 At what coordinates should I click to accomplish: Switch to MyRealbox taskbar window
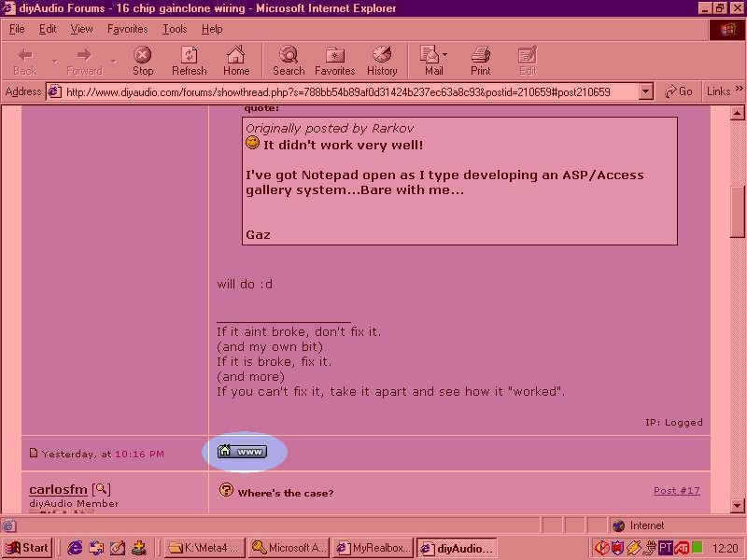373,548
